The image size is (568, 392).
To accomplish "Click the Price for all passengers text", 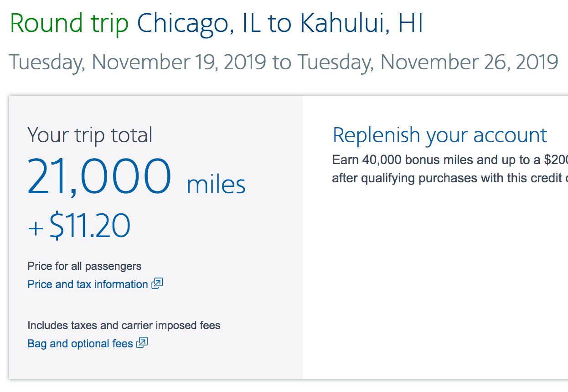I will point(84,266).
